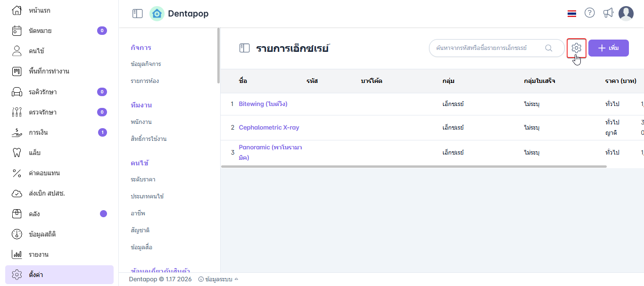Collapse settings submenu icon beside รายการเอ็กซเรย์ title
644x286 pixels.
pos(244,48)
